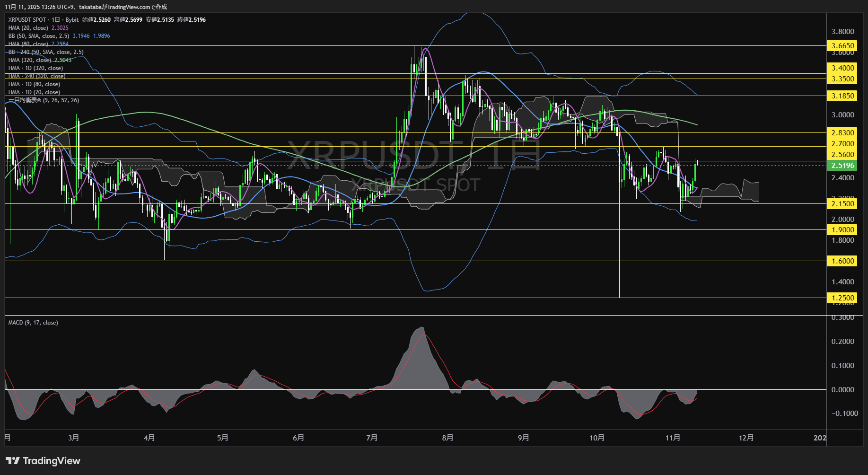The height and width of the screenshot is (475, 868).
Task: Click the TradingView logo at bottom left
Action: [x=43, y=460]
